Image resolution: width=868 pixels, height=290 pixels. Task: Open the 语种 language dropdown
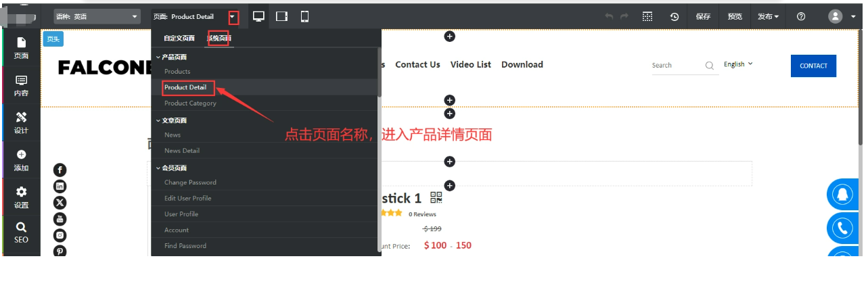[97, 16]
